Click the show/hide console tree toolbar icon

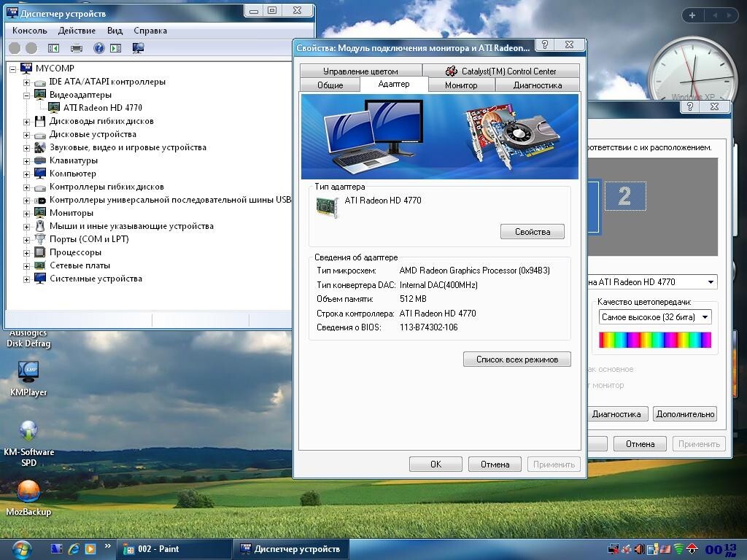click(x=53, y=48)
